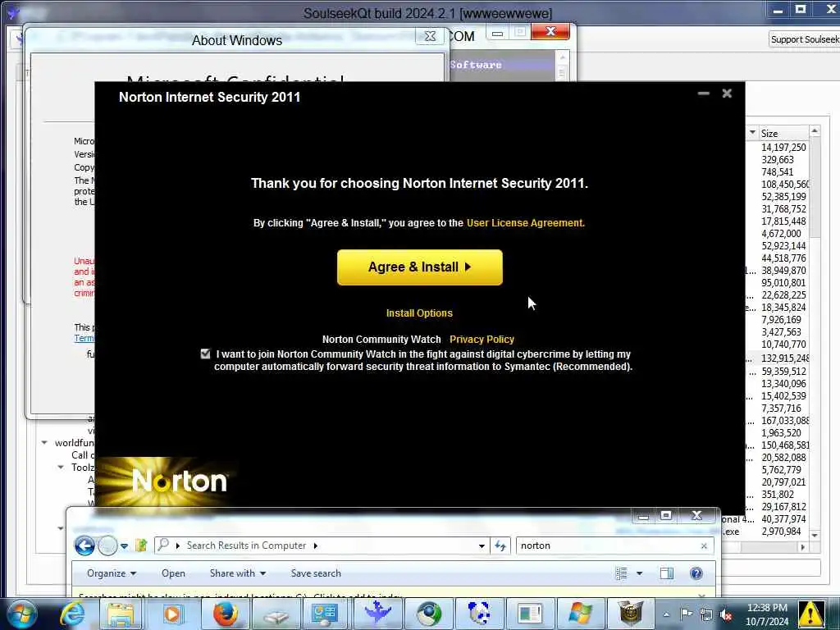Refresh the Explorer search results

[500, 546]
